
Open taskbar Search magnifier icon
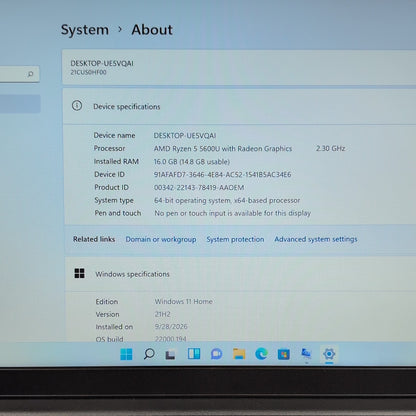(149, 354)
